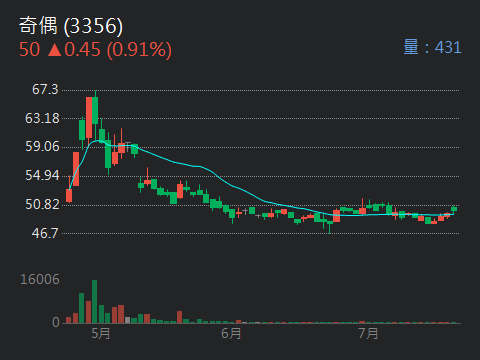This screenshot has width=480, height=360.
Task: Click the 0 volume axis label
Action: (56, 322)
